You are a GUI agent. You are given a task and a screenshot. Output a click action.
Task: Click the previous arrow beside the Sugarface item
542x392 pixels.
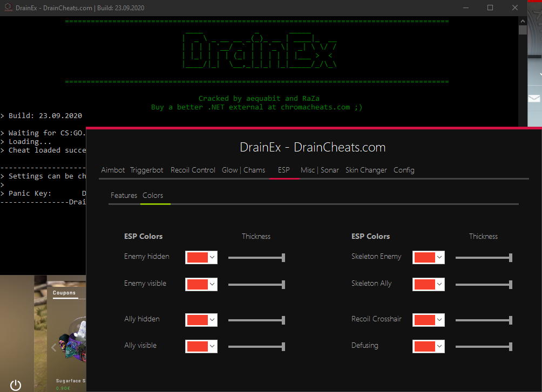(53, 347)
